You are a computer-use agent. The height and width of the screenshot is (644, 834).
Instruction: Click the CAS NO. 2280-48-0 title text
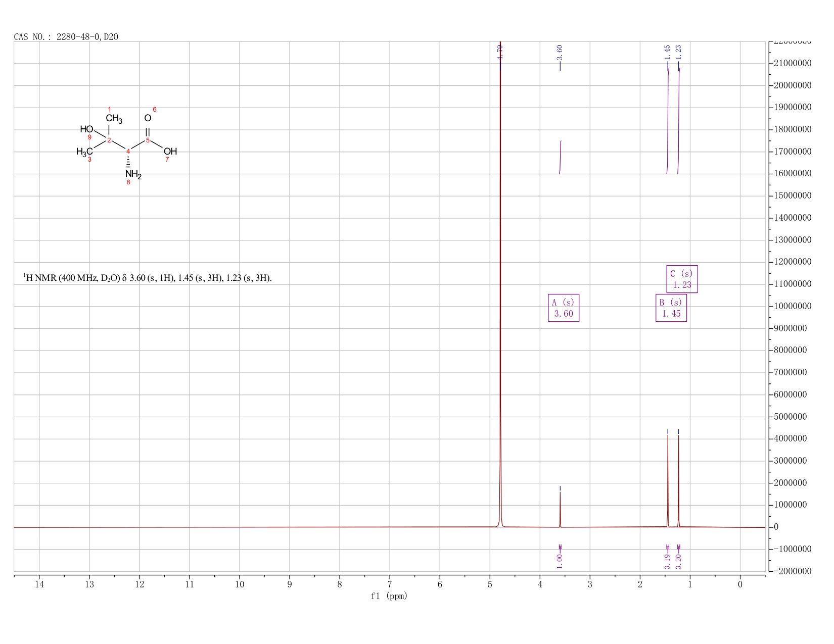pyautogui.click(x=66, y=37)
